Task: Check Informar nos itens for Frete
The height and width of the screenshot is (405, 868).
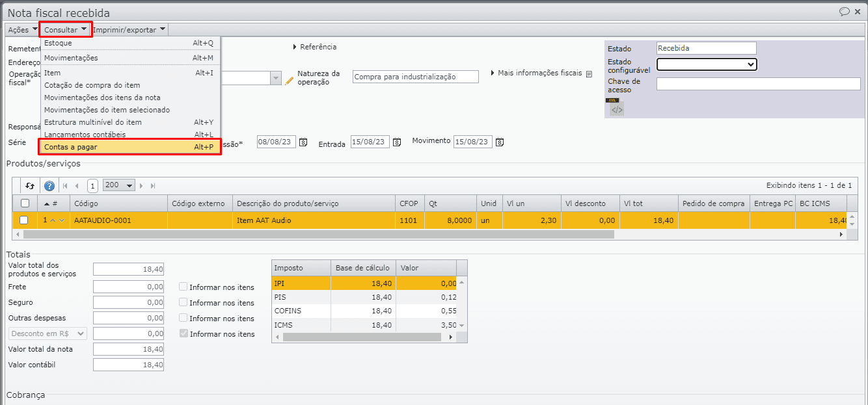Action: point(183,287)
